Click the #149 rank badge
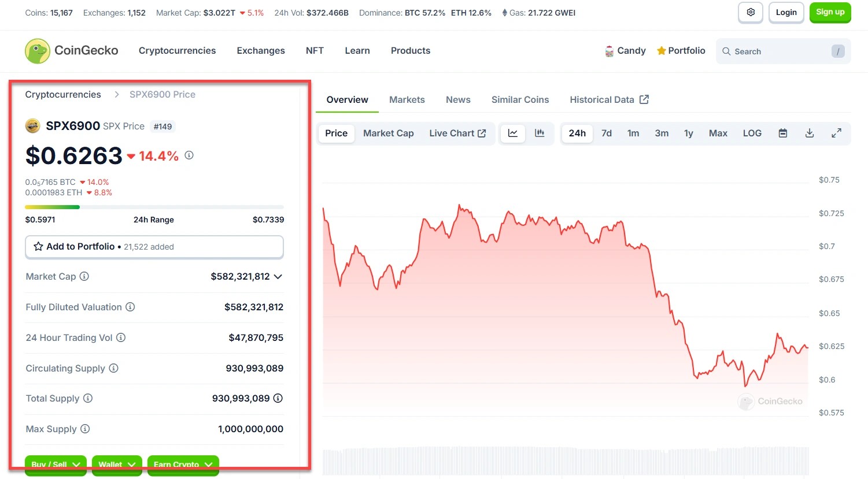 point(162,127)
